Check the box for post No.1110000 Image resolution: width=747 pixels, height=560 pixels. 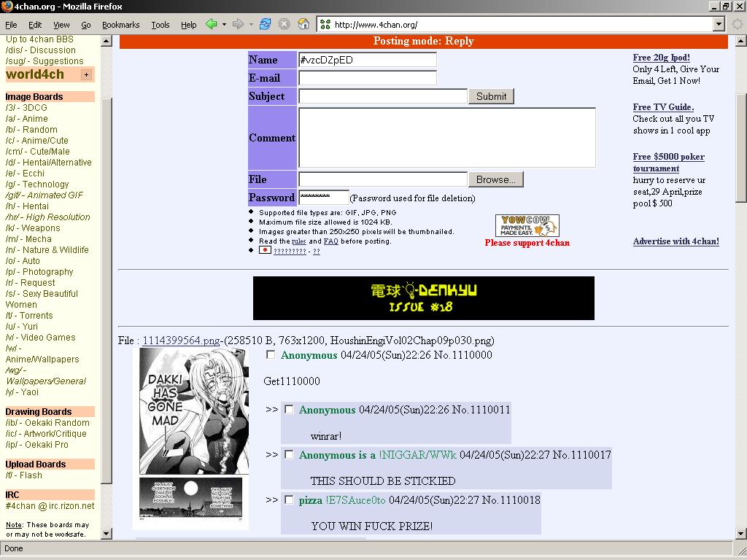point(271,355)
